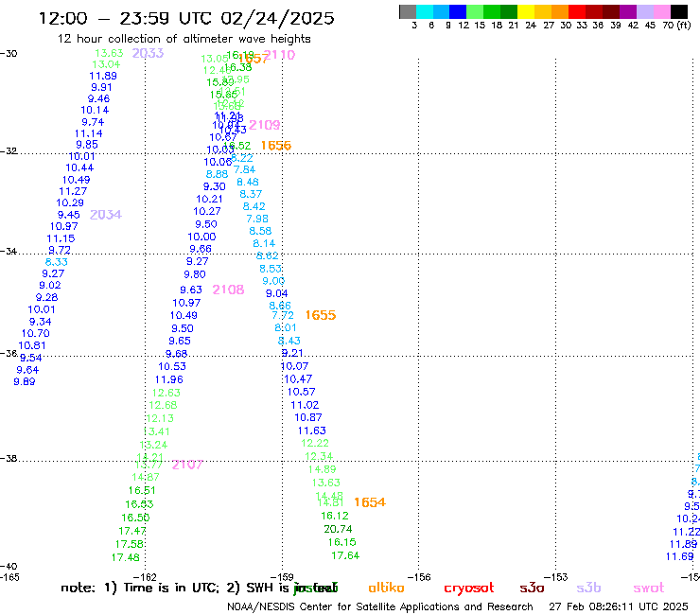
Task: Click the light blue reading 7.98
Action: 257,219
